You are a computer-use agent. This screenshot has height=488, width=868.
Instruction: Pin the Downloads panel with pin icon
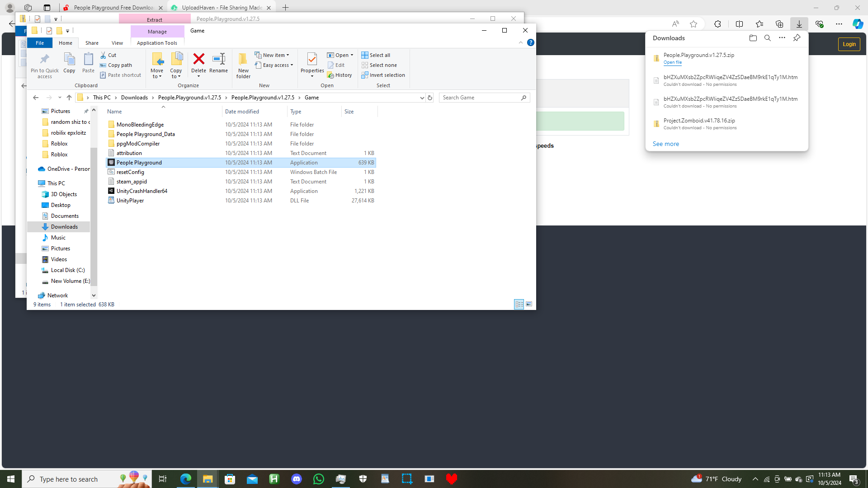(797, 38)
